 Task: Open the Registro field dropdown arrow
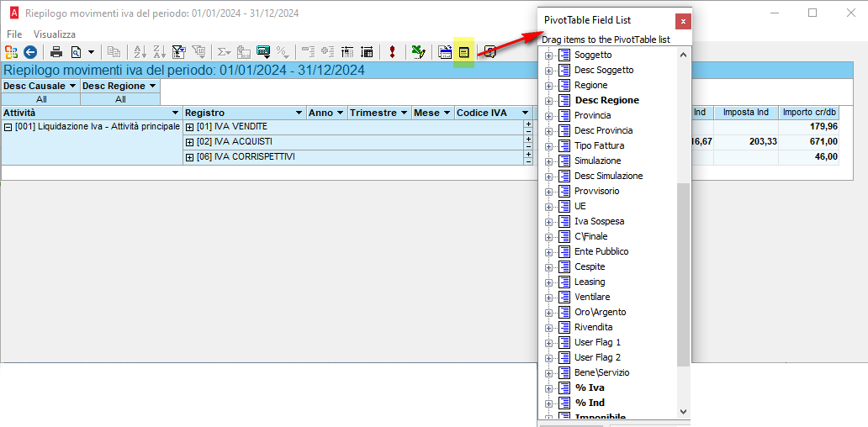[299, 113]
